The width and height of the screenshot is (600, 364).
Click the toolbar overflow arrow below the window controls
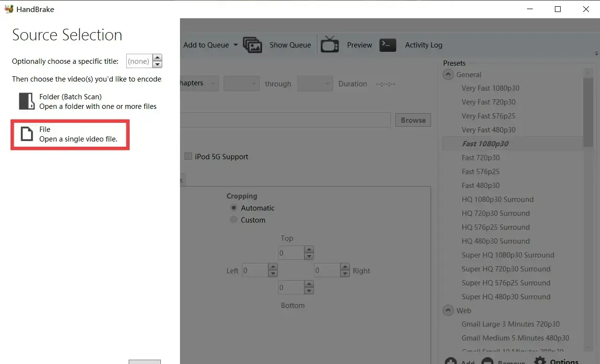point(597,53)
